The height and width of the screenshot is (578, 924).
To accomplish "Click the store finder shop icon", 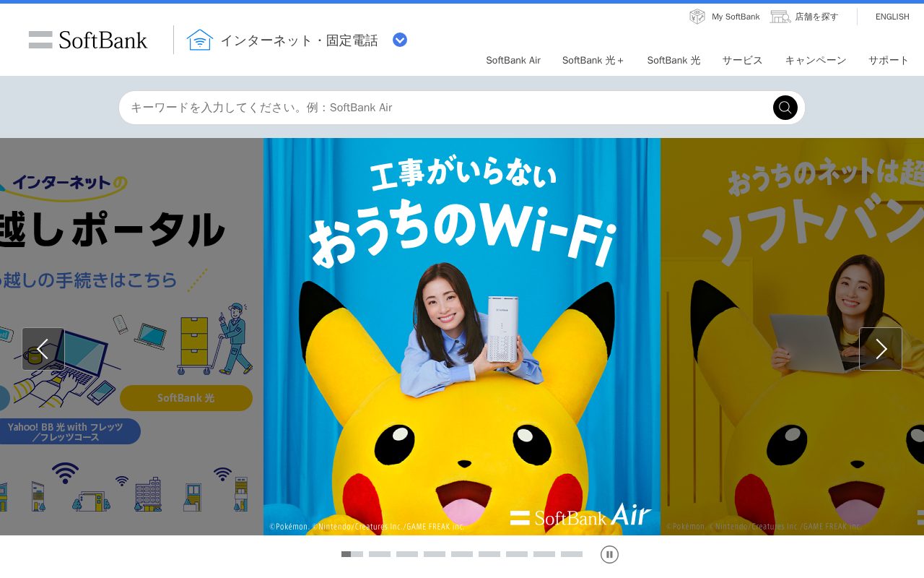I will coord(780,17).
